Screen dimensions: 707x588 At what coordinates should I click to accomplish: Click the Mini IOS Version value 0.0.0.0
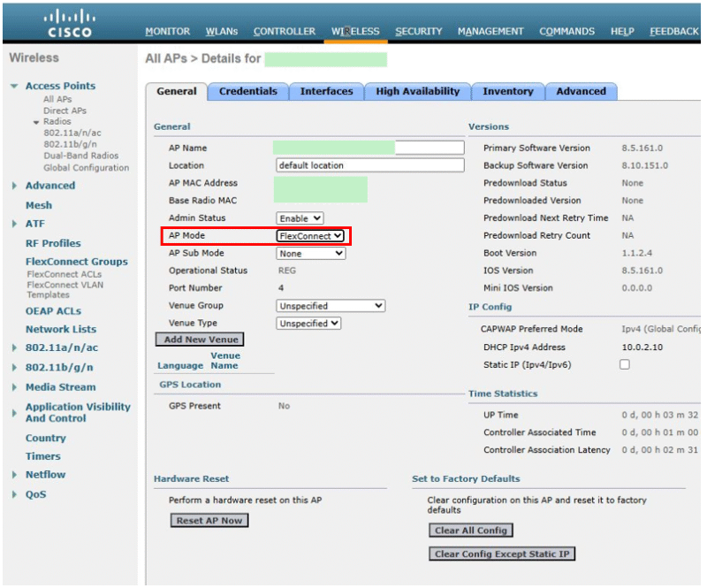point(636,288)
